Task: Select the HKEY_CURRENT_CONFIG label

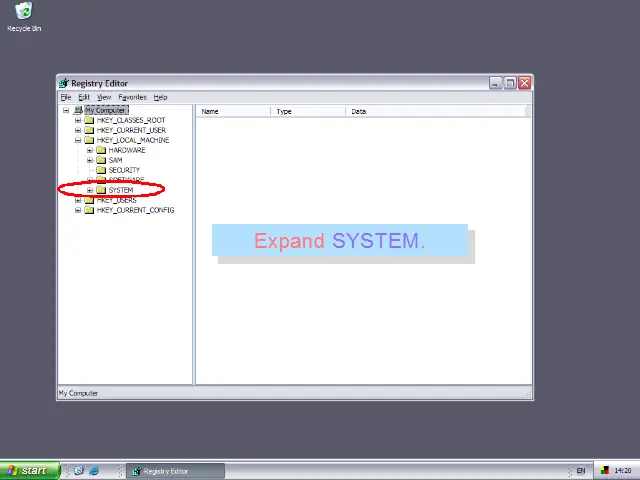Action: click(x=136, y=210)
